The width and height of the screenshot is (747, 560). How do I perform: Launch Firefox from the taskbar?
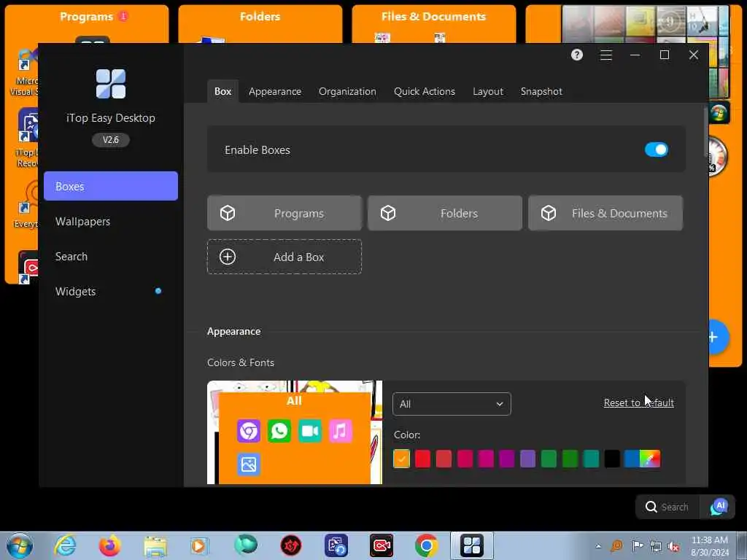pyautogui.click(x=109, y=545)
